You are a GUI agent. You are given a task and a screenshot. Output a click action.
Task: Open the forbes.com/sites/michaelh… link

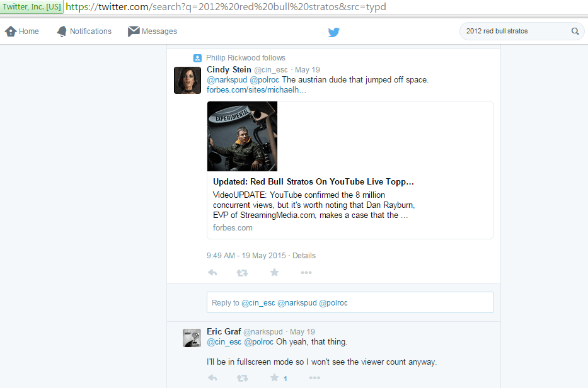pos(256,90)
